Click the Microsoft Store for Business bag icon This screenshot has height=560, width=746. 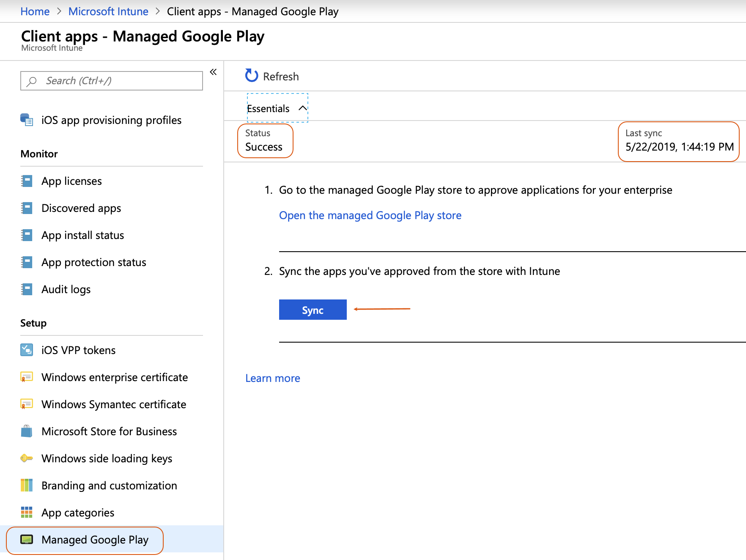(27, 431)
